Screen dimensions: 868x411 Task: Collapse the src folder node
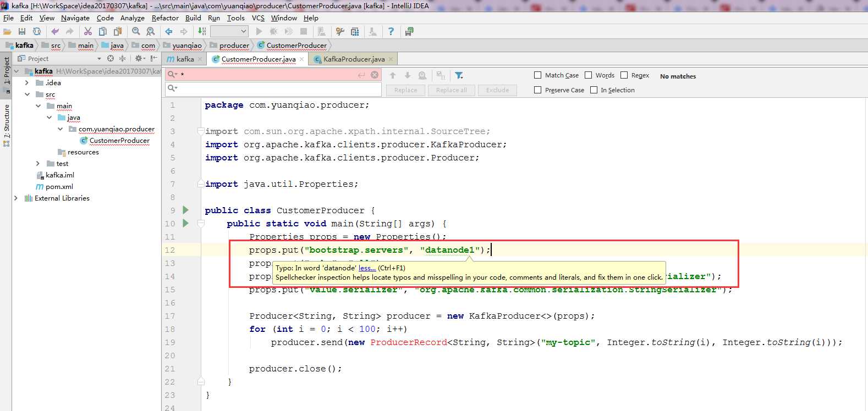27,94
